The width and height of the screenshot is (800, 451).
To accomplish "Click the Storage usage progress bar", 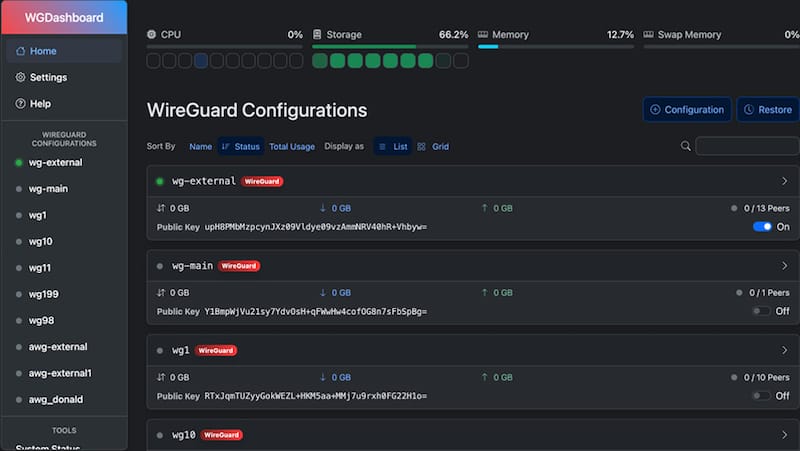I will 390,46.
